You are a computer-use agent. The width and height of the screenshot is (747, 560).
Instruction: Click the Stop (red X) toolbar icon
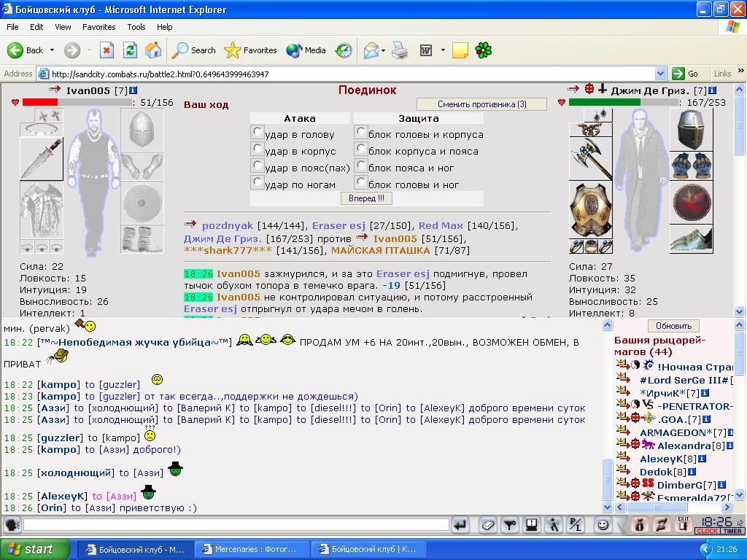coord(107,50)
